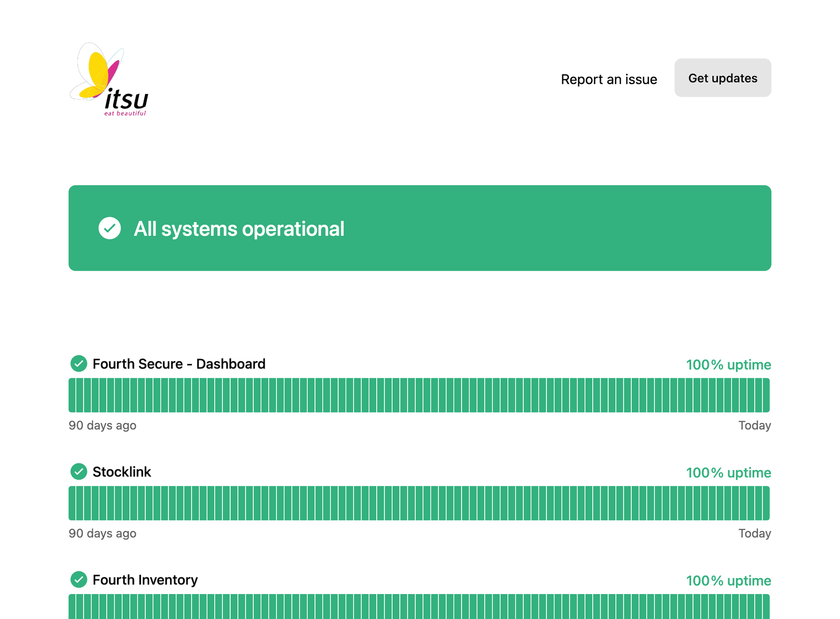Click 'Today' label under Stocklink
840x619 pixels.
coord(755,533)
